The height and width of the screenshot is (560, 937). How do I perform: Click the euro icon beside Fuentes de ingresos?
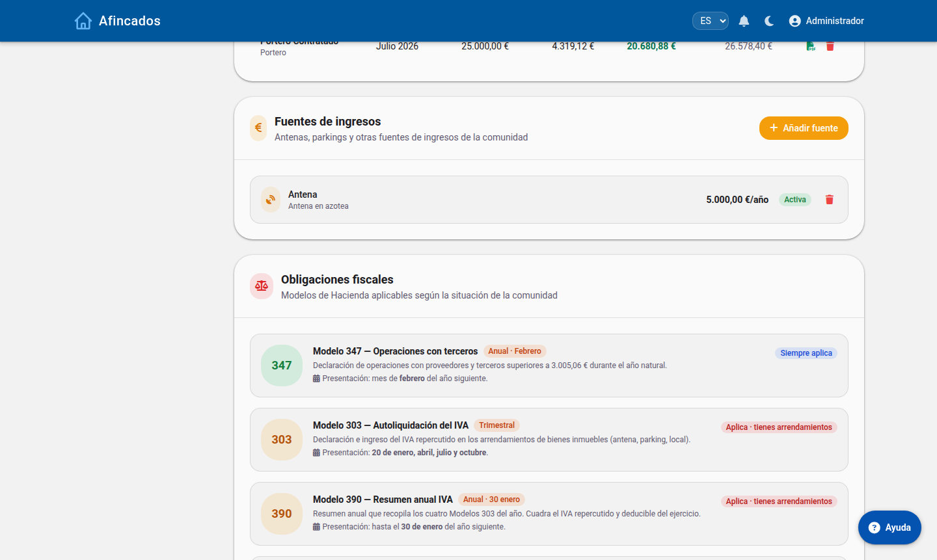[x=258, y=128]
